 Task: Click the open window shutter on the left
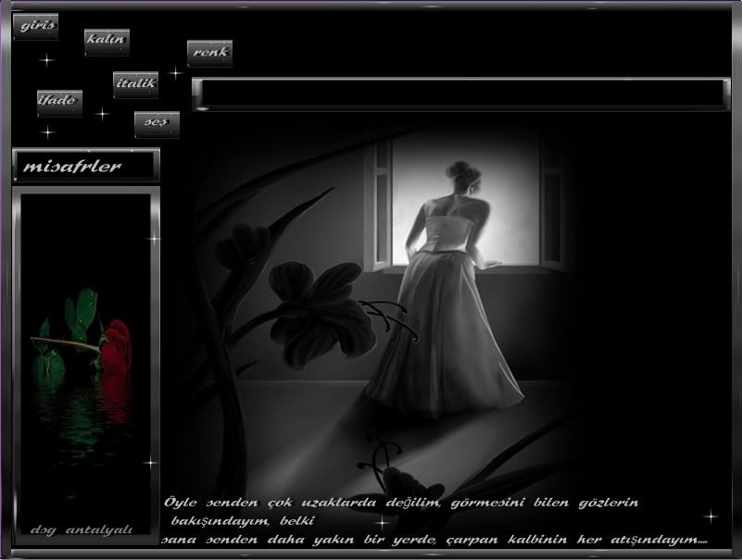click(381, 205)
